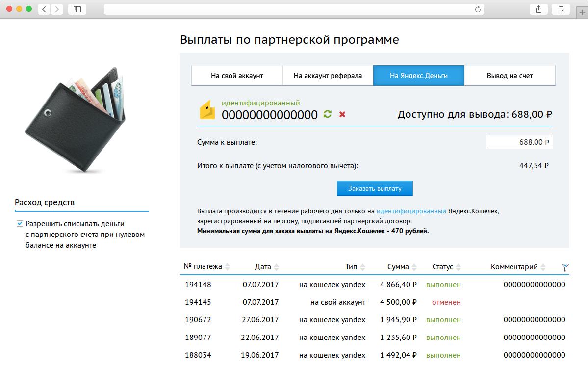The image size is (588, 365).
Task: Select payment number 194148
Action: pos(198,285)
